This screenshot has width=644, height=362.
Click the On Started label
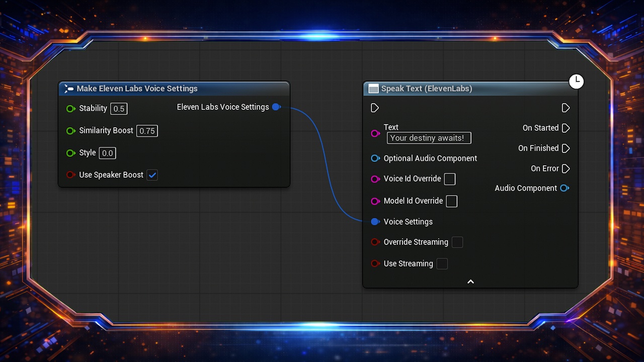point(540,128)
